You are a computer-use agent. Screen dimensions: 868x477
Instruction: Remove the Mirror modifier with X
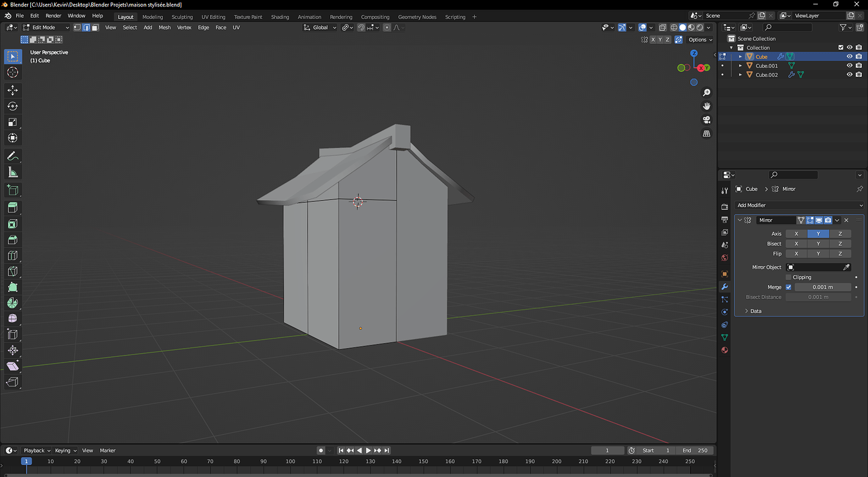point(846,220)
